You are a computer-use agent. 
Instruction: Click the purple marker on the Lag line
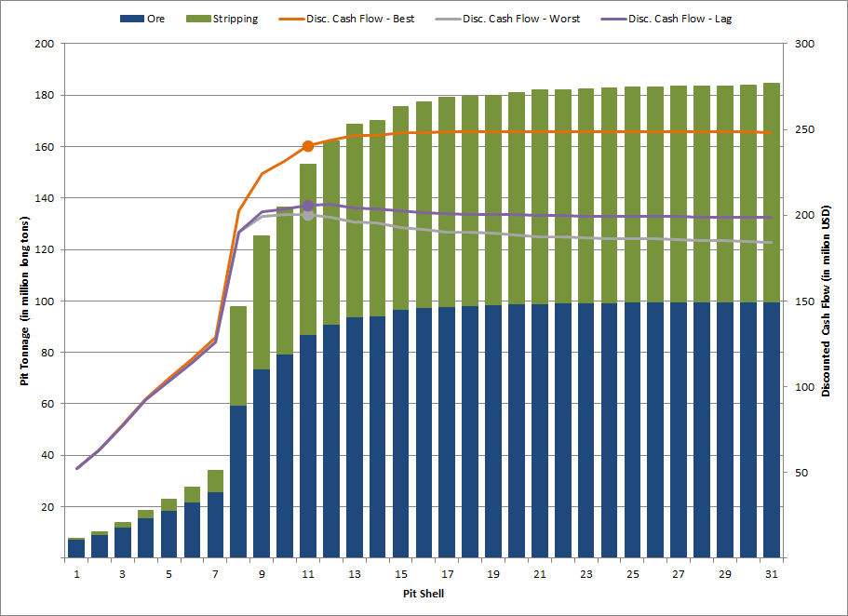308,206
